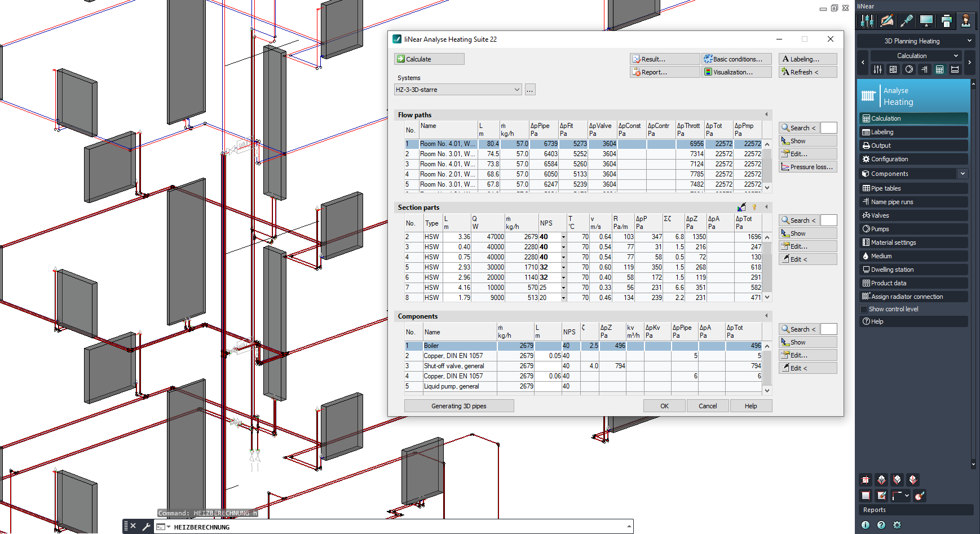Click the gold key icon in Section parts
980x534 pixels.
[754, 208]
